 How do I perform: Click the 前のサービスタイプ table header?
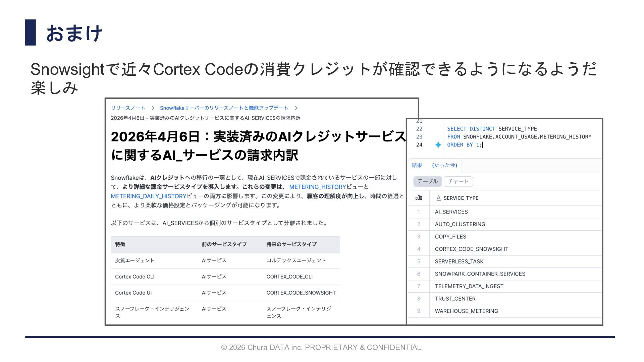pos(224,244)
